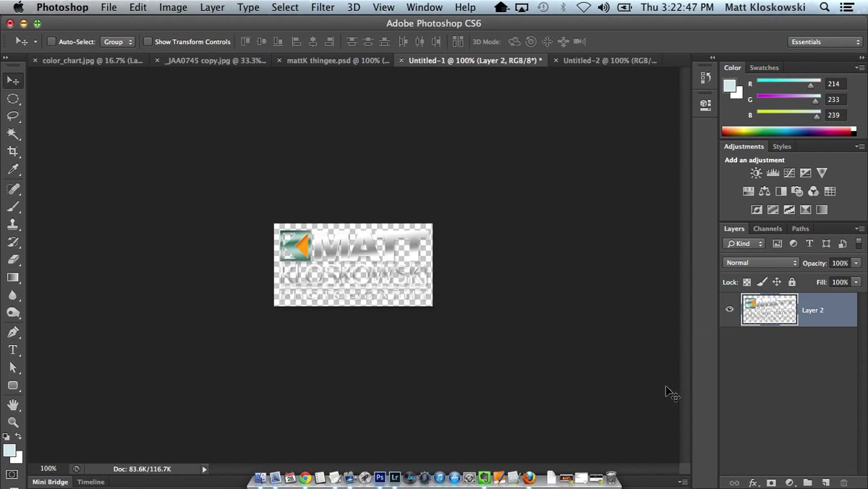868x489 pixels.
Task: Select the Eyedropper tool
Action: (x=13, y=169)
